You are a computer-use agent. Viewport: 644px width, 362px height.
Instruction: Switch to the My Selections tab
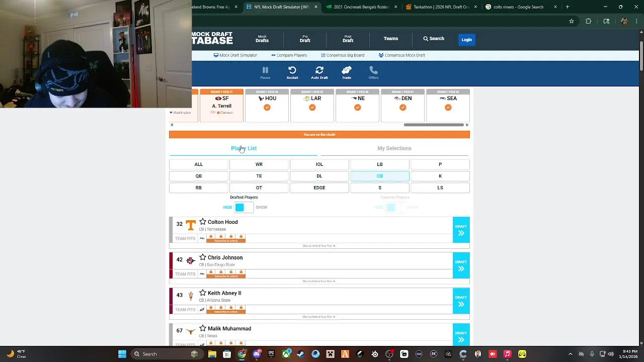click(394, 148)
